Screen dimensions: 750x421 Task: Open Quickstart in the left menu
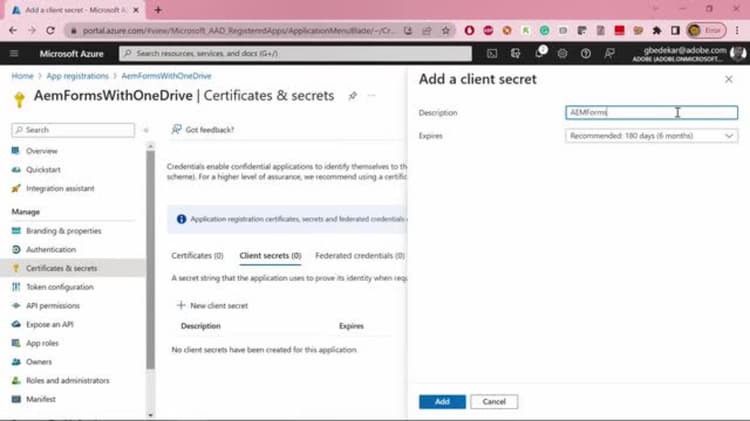43,170
